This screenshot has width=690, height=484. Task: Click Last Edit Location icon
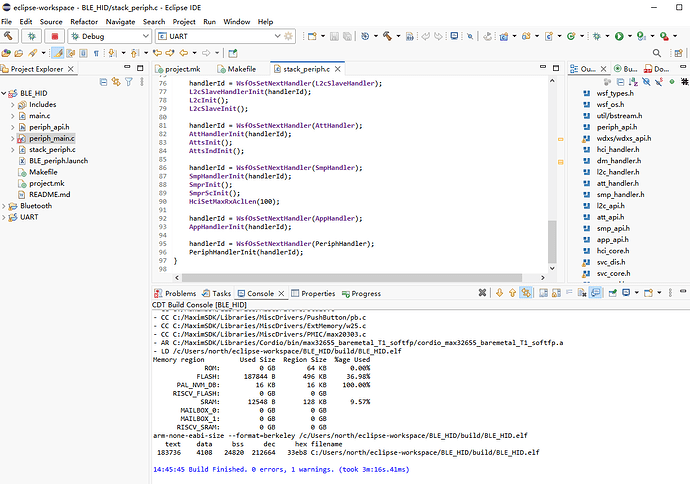pyautogui.click(x=157, y=53)
